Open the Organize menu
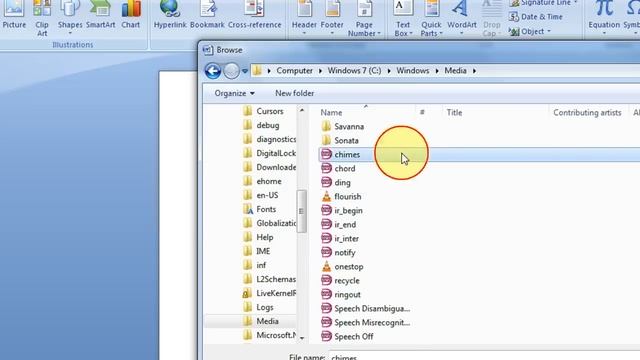Screen dimensions: 640x360 tap(234, 93)
